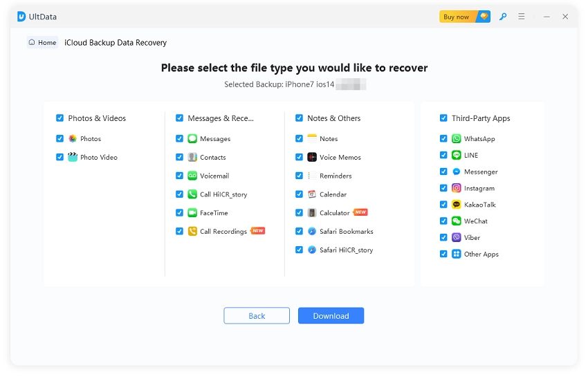This screenshot has height=381, width=588.
Task: Click the Other Apps grid icon
Action: pos(457,254)
